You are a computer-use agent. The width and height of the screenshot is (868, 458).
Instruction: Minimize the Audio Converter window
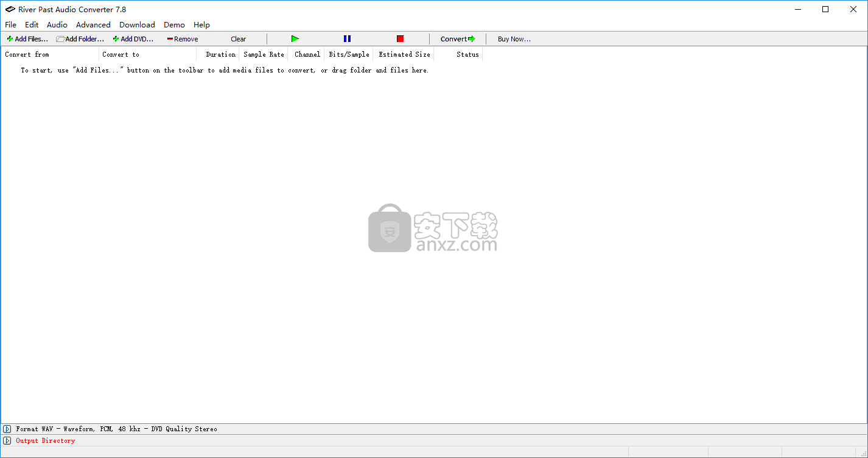[x=797, y=9]
